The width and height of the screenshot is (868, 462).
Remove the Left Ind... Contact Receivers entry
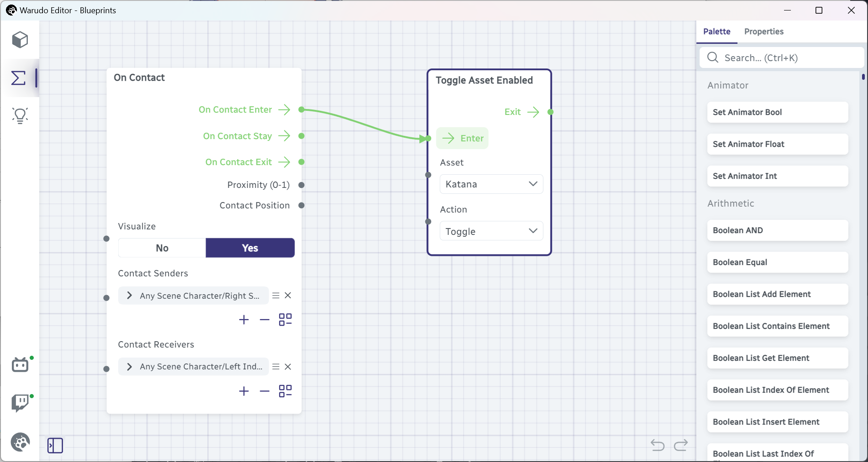[x=288, y=367]
